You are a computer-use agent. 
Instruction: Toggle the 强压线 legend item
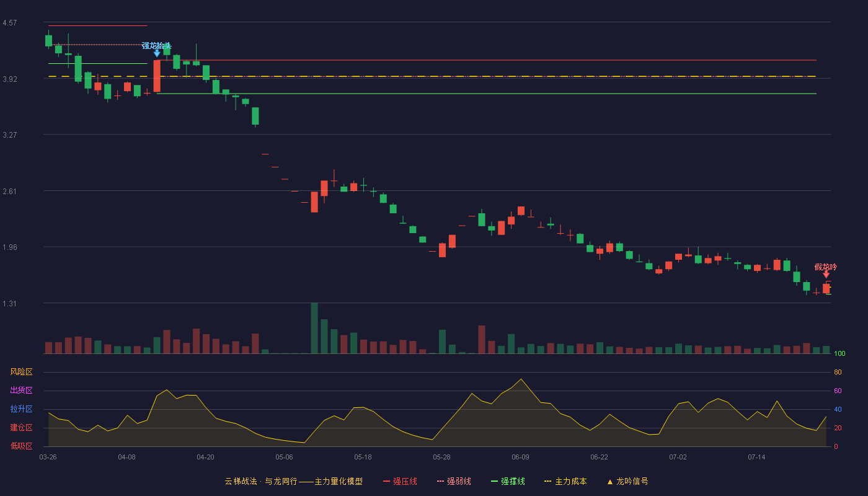click(400, 481)
